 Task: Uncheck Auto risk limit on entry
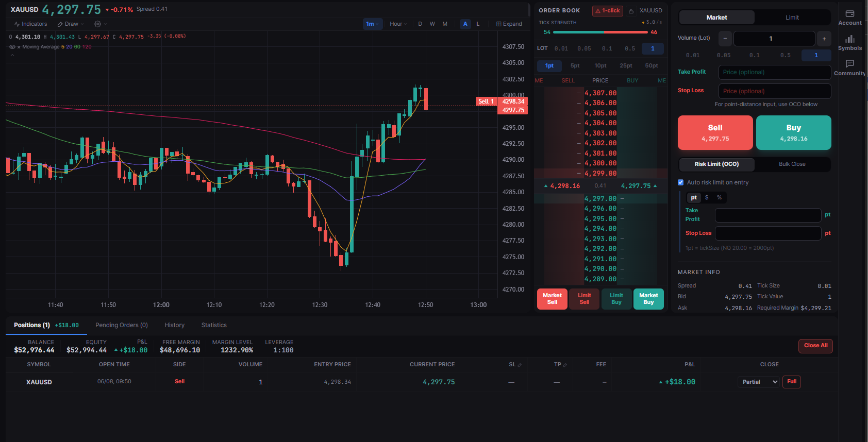[680, 182]
